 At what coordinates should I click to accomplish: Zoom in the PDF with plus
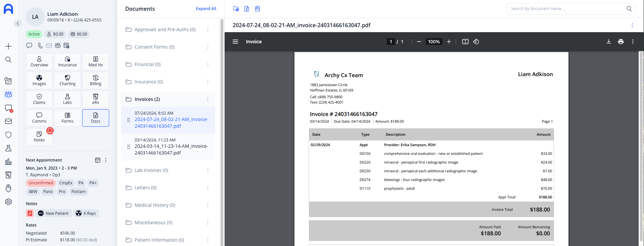449,42
